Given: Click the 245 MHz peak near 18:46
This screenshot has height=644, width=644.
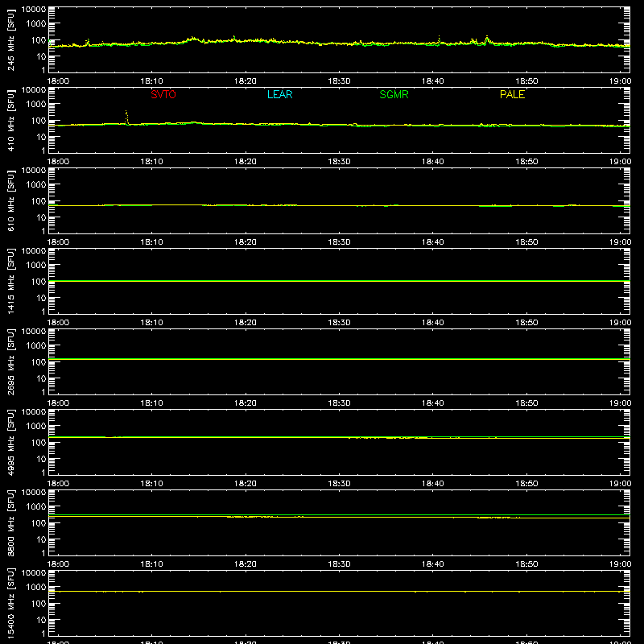Looking at the screenshot, I should (487, 39).
